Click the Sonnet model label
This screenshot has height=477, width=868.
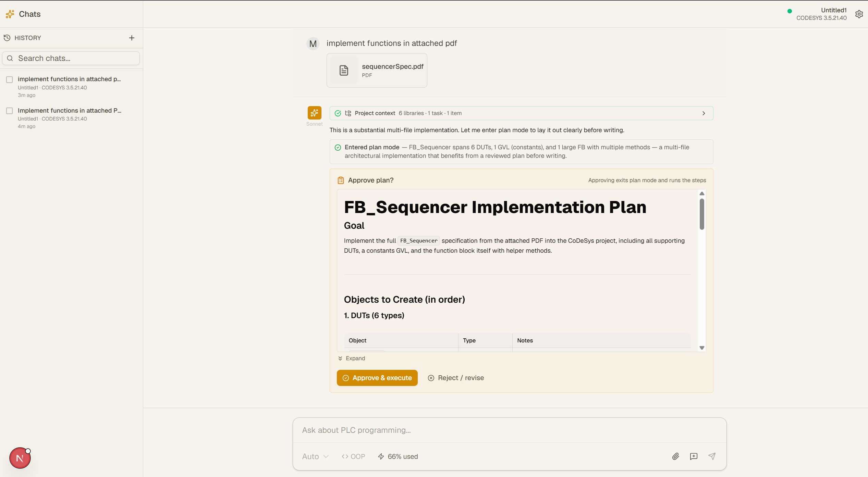[x=314, y=124]
